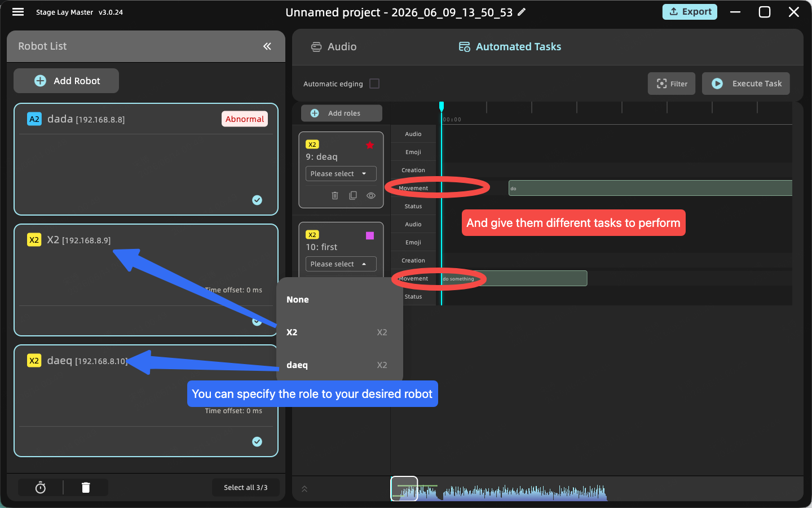
Task: Open the hamburger menu beside Stage Lay Master
Action: (18, 12)
